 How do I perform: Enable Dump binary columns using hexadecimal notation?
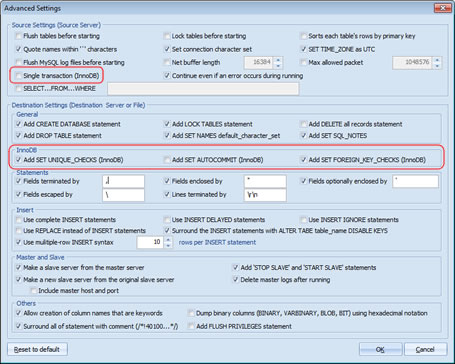point(191,313)
